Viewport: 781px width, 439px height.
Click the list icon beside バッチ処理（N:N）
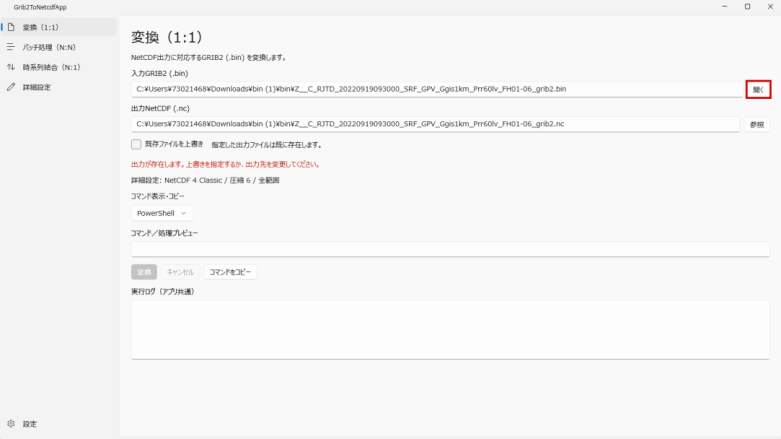[11, 47]
